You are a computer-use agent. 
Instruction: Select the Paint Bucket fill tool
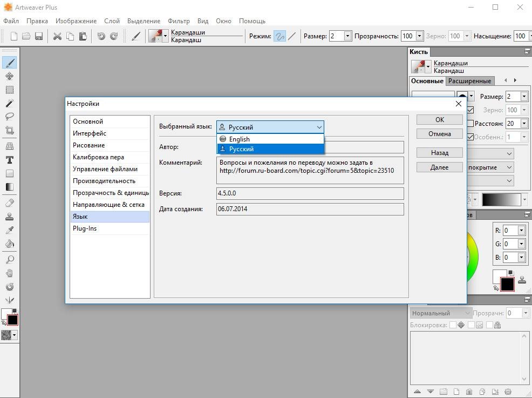click(x=10, y=244)
